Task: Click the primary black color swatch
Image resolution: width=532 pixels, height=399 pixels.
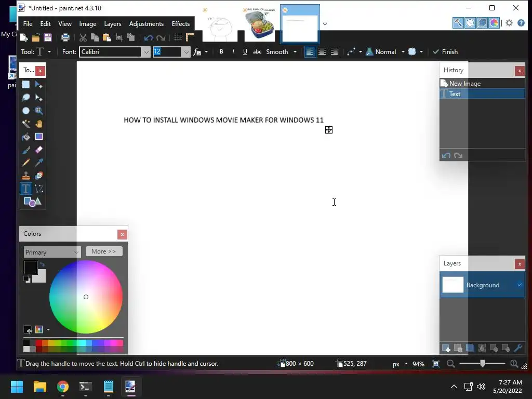Action: [30, 268]
